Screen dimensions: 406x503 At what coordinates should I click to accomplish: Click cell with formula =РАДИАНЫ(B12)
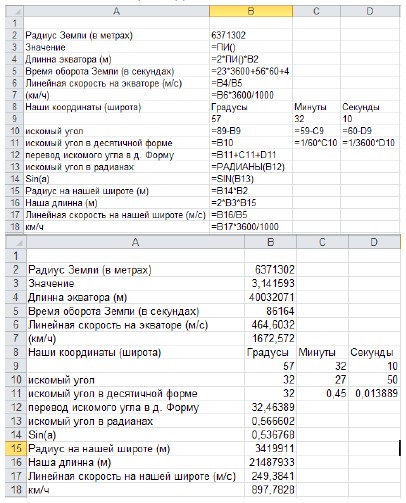click(x=251, y=167)
